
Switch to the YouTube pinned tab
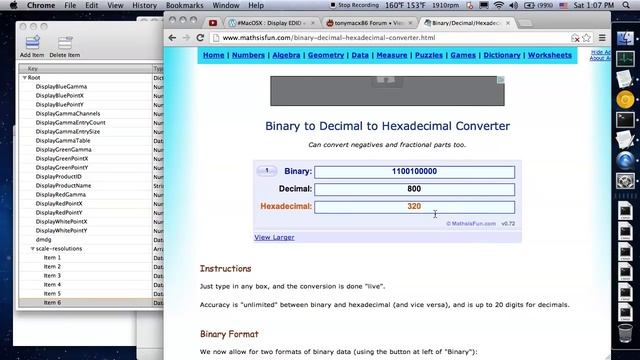(x=213, y=23)
